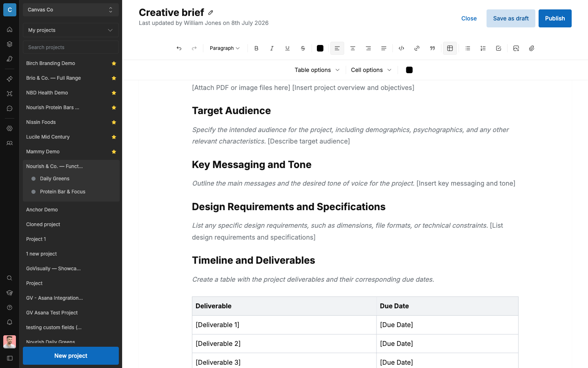Open the notifications bell

tap(10, 322)
